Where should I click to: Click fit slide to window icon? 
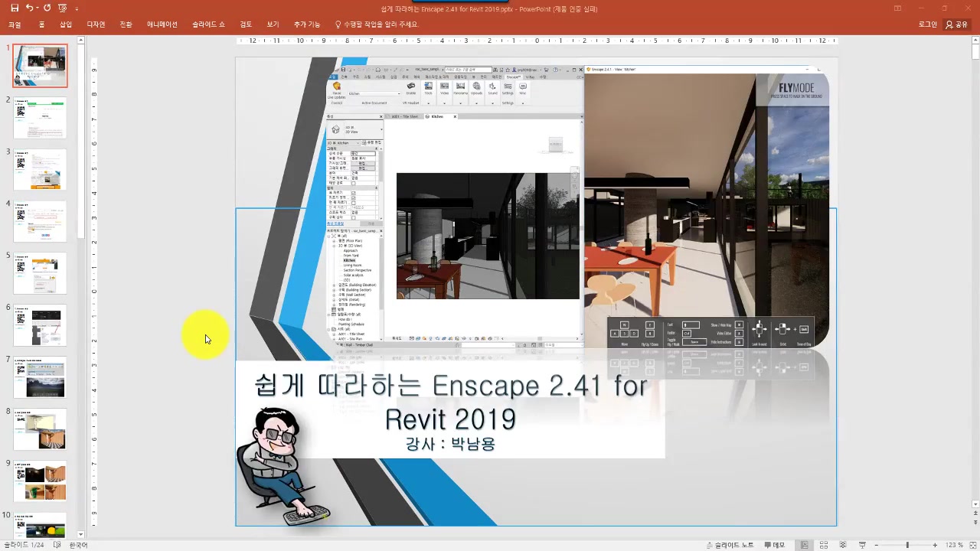(972, 545)
